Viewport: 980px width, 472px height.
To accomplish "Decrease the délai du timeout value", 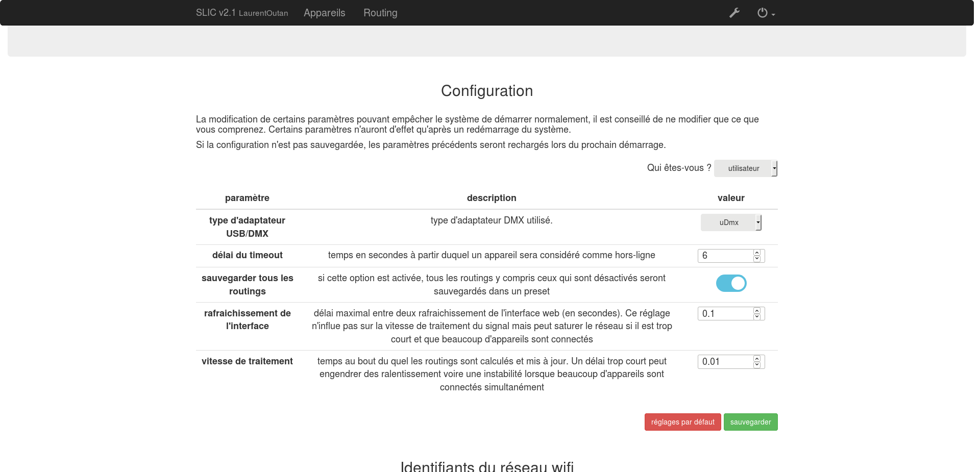I will pyautogui.click(x=757, y=259).
